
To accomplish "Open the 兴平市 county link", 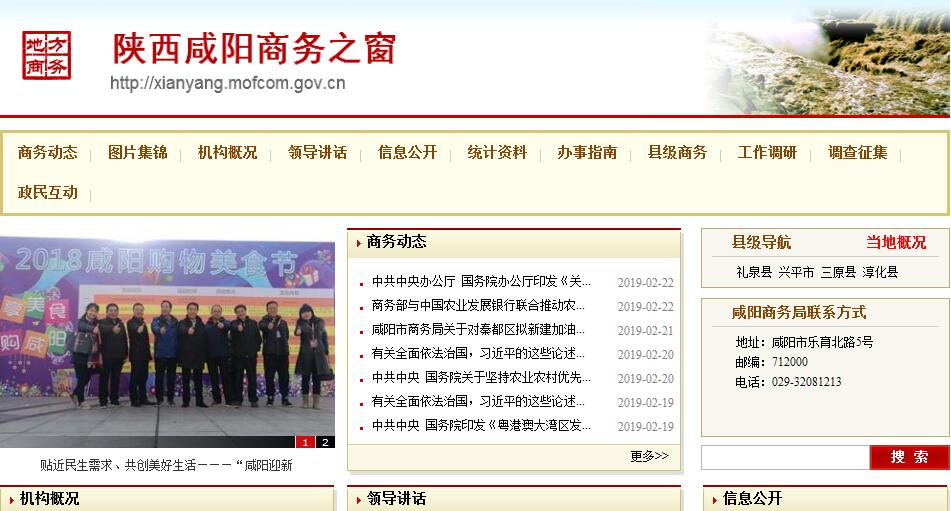I will point(796,272).
